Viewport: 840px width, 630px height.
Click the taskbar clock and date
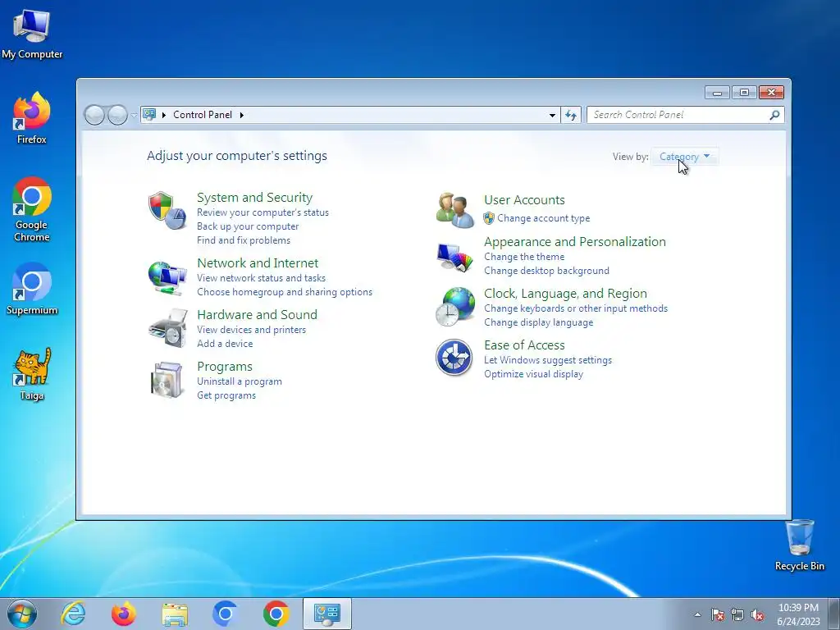(x=798, y=614)
